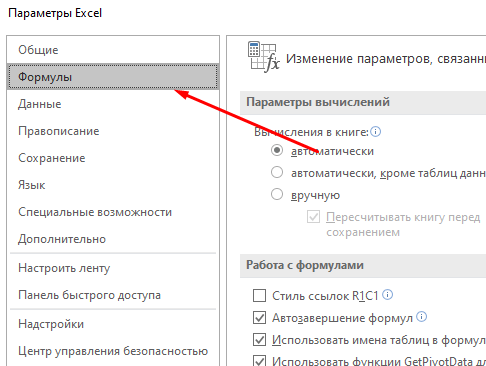
Task: Toggle Пересчитывать книгу перед сохранением checkbox
Action: coord(313,217)
